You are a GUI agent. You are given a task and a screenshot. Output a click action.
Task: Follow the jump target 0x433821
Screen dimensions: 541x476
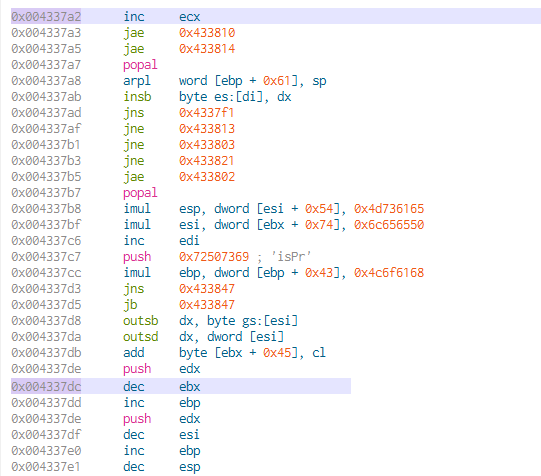207,161
